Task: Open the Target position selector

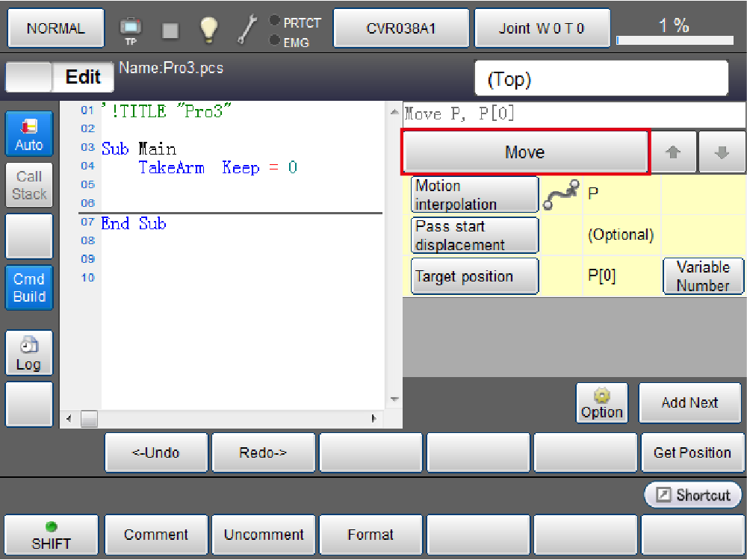Action: [474, 276]
